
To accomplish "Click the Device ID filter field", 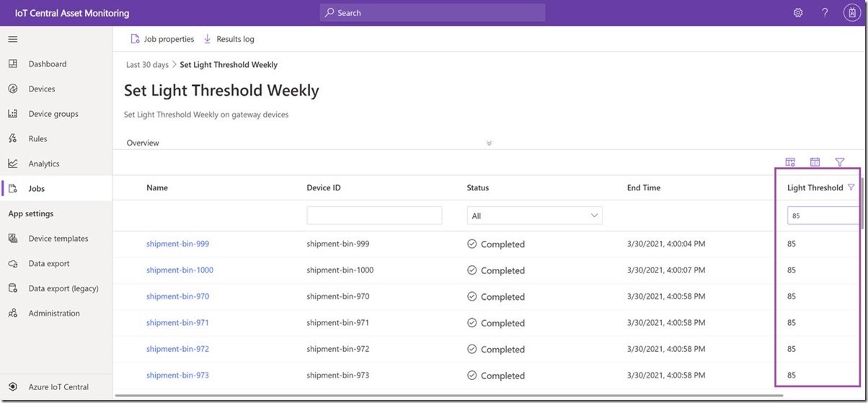I will tap(374, 216).
